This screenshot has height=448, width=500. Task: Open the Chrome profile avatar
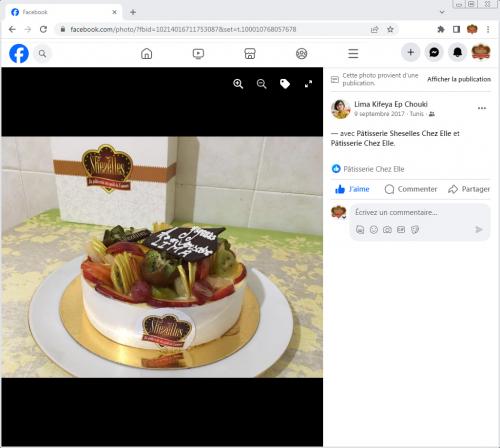point(472,29)
